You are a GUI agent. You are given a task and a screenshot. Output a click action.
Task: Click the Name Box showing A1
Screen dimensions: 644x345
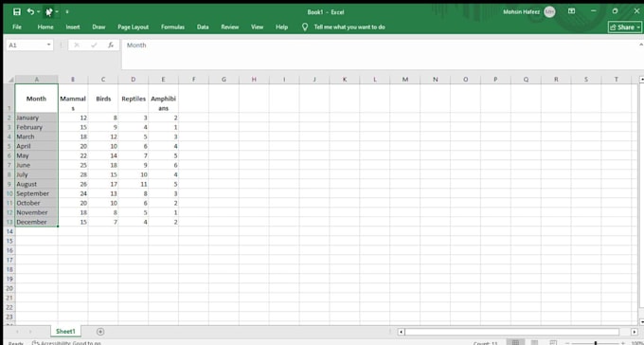pos(27,45)
